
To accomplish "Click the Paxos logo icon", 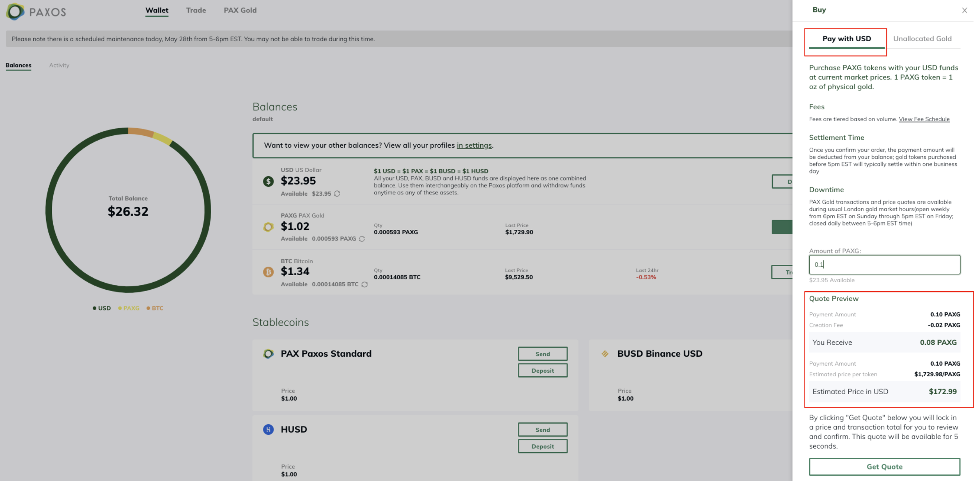I will point(15,12).
